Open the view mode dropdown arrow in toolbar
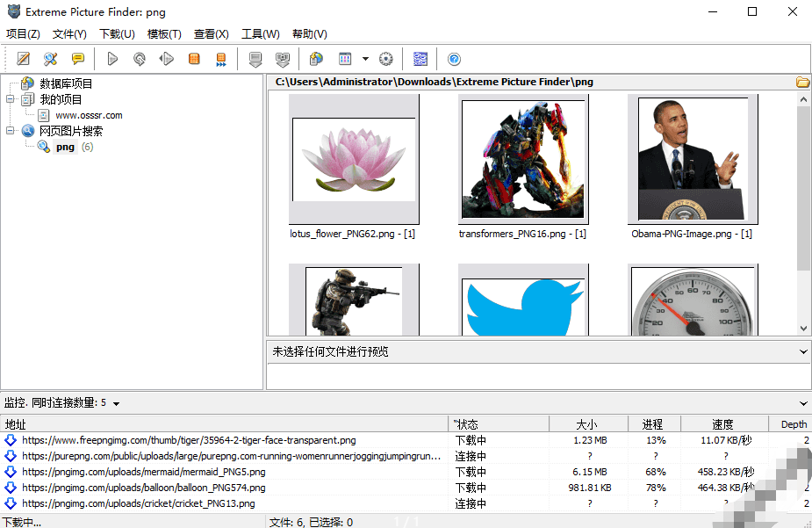The height and width of the screenshot is (528, 812). pos(365,59)
